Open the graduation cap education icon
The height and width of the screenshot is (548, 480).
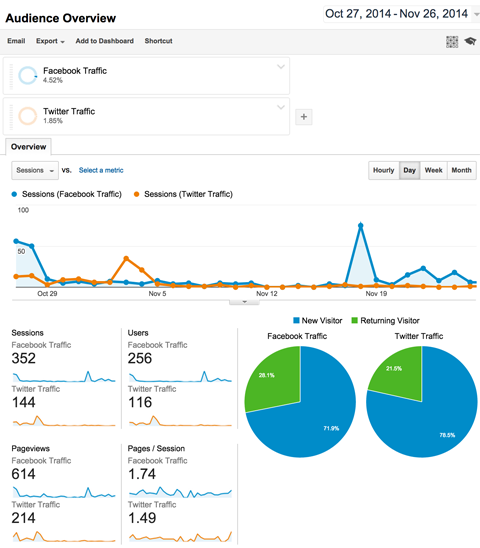tap(470, 41)
